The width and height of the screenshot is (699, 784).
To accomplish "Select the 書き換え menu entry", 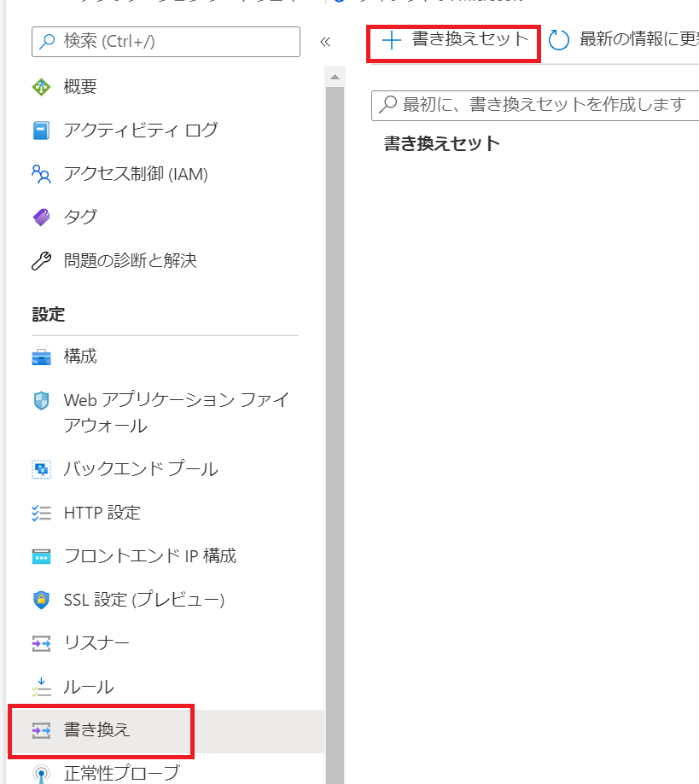I will tap(165, 730).
